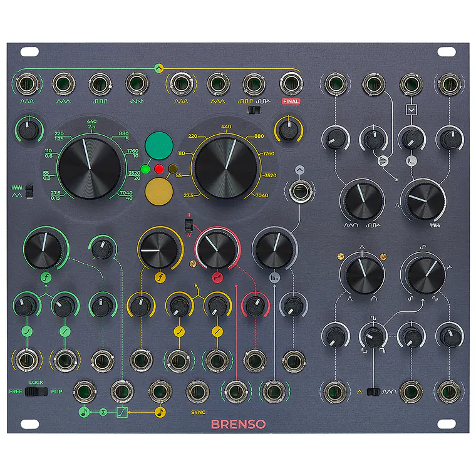Image resolution: width=476 pixels, height=476 pixels.
Task: Click the large yellow frequency knob
Action: (226, 168)
